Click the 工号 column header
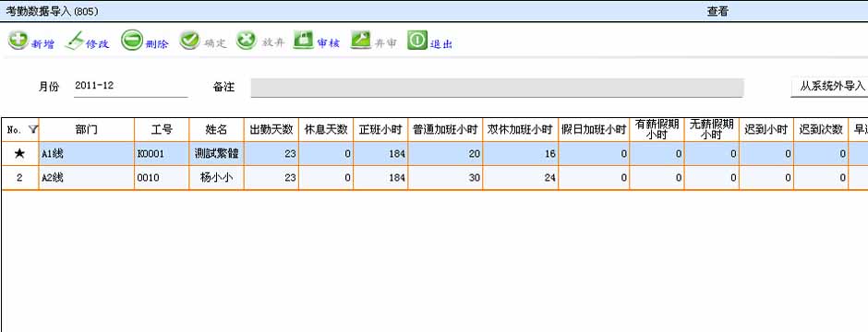Viewport: 868px width, 332px height. 162,130
